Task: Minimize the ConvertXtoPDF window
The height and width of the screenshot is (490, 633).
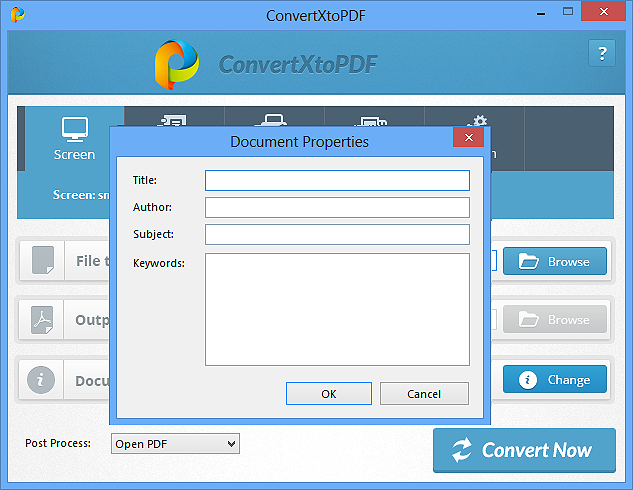Action: 541,14
